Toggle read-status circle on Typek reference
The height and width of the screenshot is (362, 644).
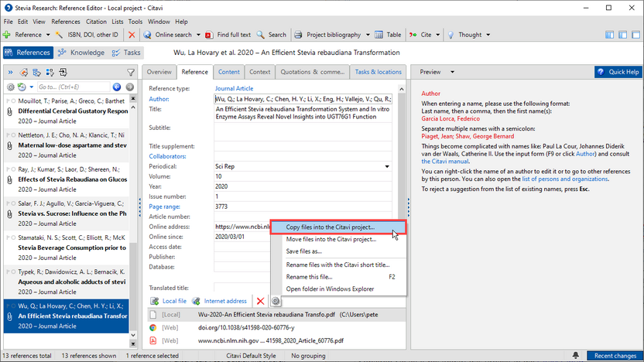14,271
